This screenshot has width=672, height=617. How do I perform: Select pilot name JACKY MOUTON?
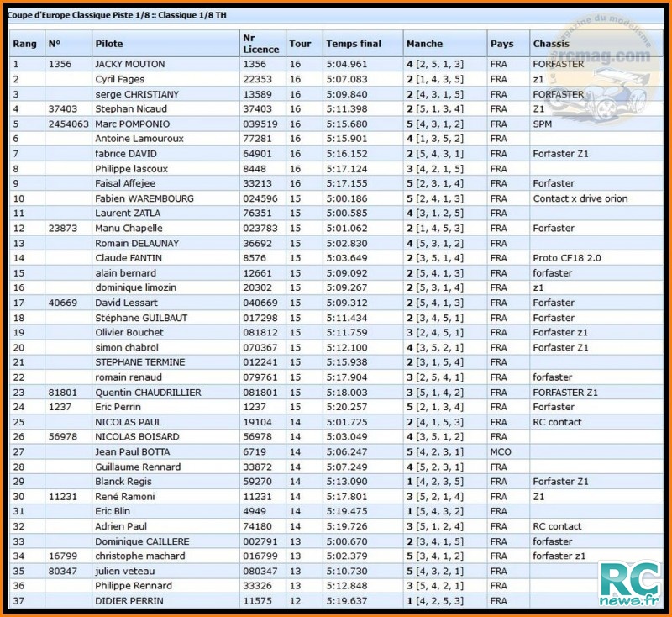[x=130, y=65]
